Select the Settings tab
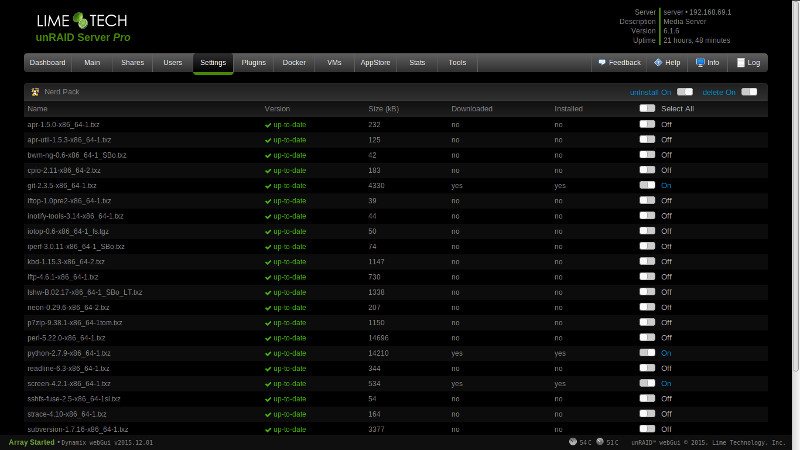The image size is (800, 450). [x=213, y=63]
